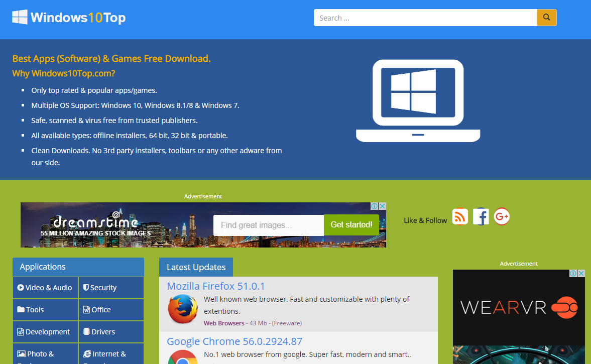Open the Security category
This screenshot has height=364, width=591.
coord(111,288)
